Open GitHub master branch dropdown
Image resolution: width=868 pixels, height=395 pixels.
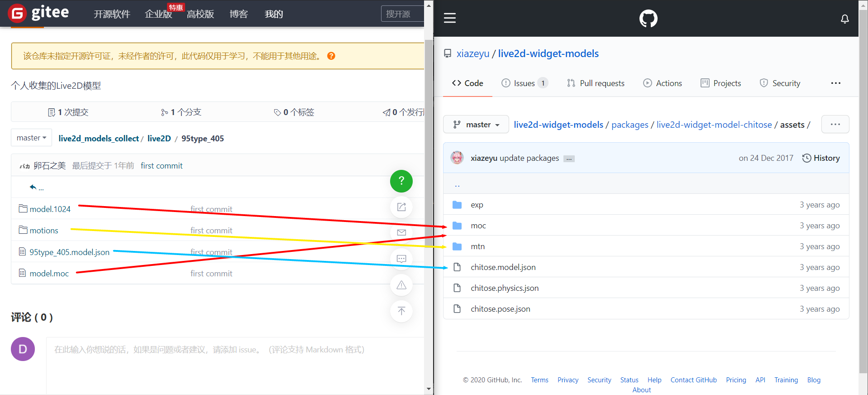476,125
